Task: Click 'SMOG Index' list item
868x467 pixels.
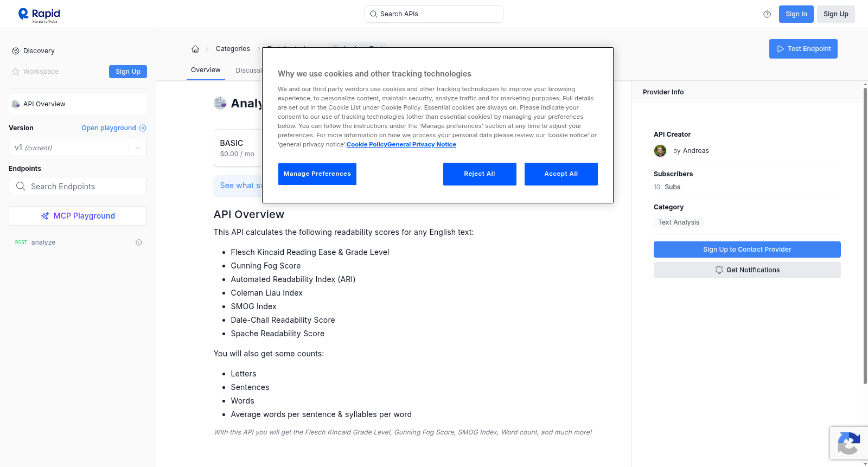Action: [253, 306]
